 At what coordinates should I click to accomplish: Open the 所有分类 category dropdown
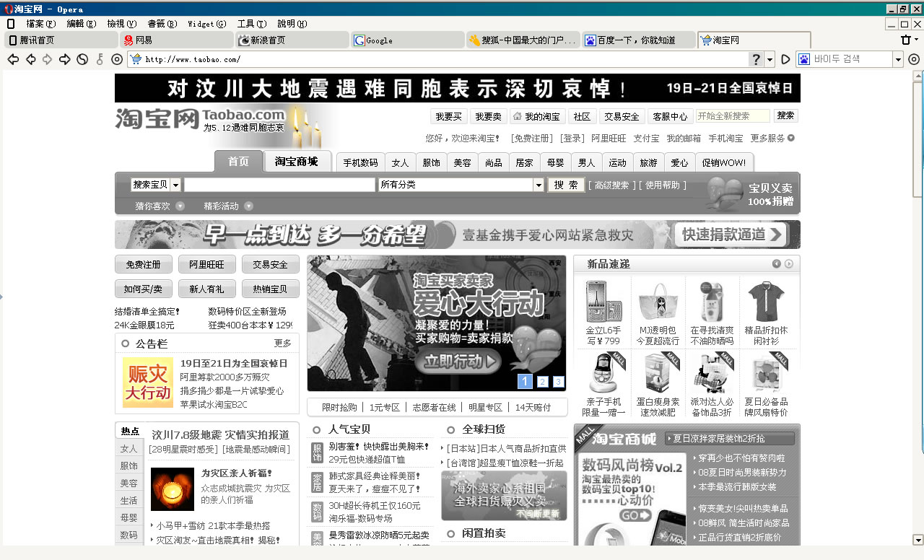coord(539,185)
